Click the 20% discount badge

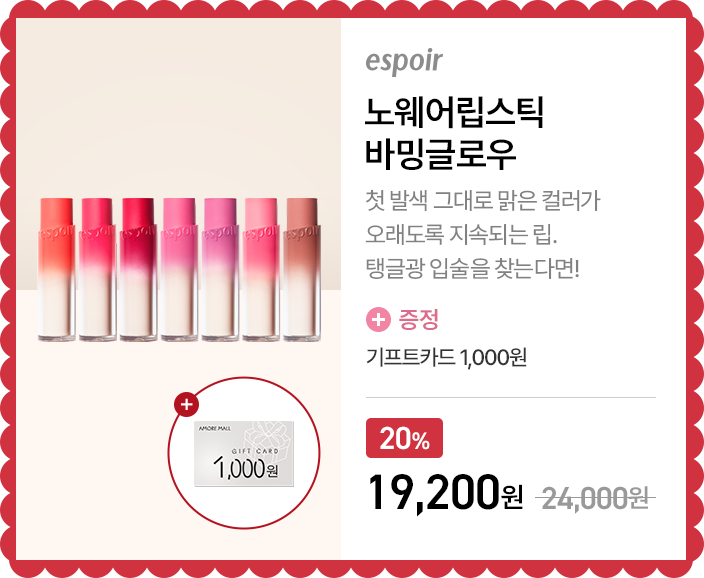coord(404,438)
